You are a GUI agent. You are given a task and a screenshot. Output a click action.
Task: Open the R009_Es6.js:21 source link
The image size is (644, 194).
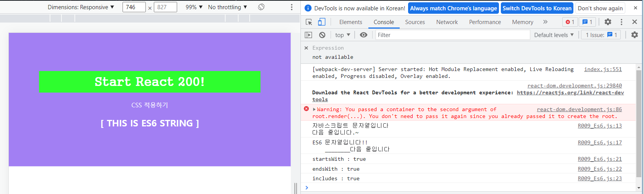click(600, 159)
